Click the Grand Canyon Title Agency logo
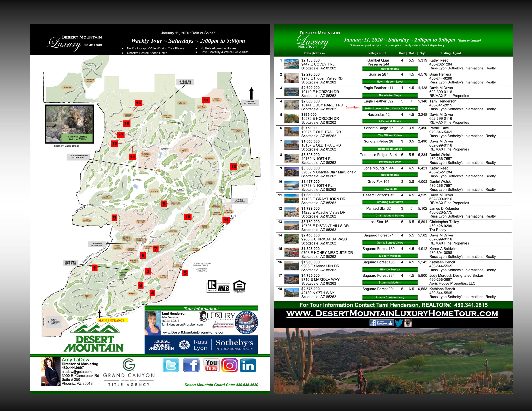Screen dimensions: 532x411 [x=129, y=372]
